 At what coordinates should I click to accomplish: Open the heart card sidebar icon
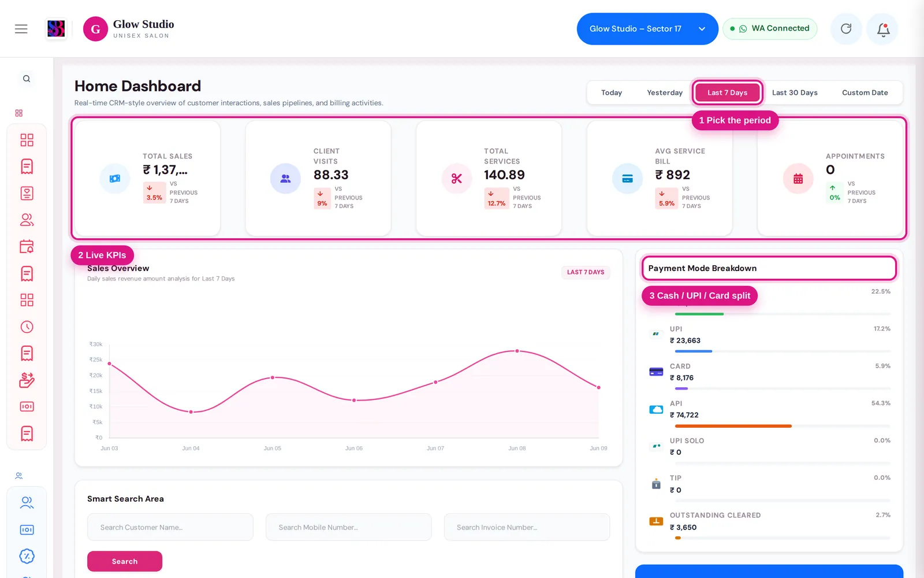click(27, 193)
